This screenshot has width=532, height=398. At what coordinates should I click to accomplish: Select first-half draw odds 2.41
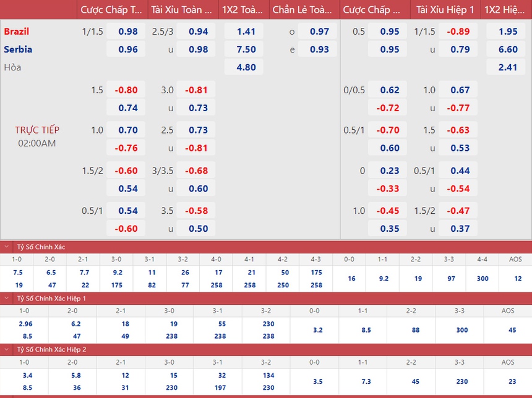[x=507, y=67]
